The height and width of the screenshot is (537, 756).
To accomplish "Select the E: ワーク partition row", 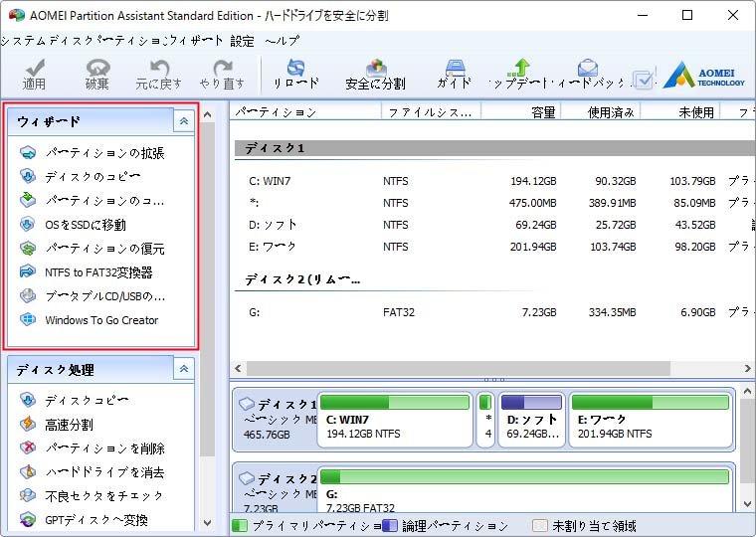I will pyautogui.click(x=494, y=247).
